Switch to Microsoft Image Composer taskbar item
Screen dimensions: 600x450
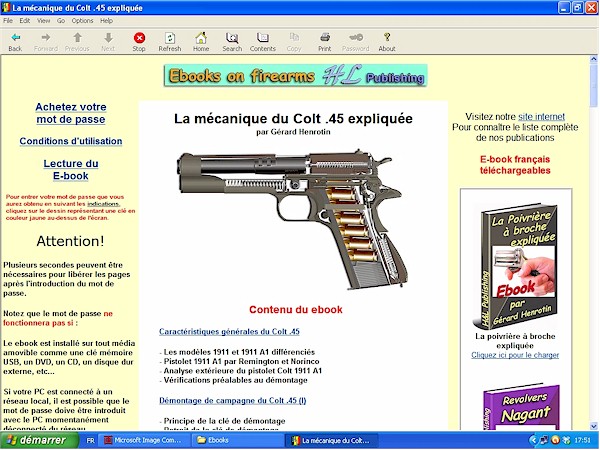click(146, 440)
